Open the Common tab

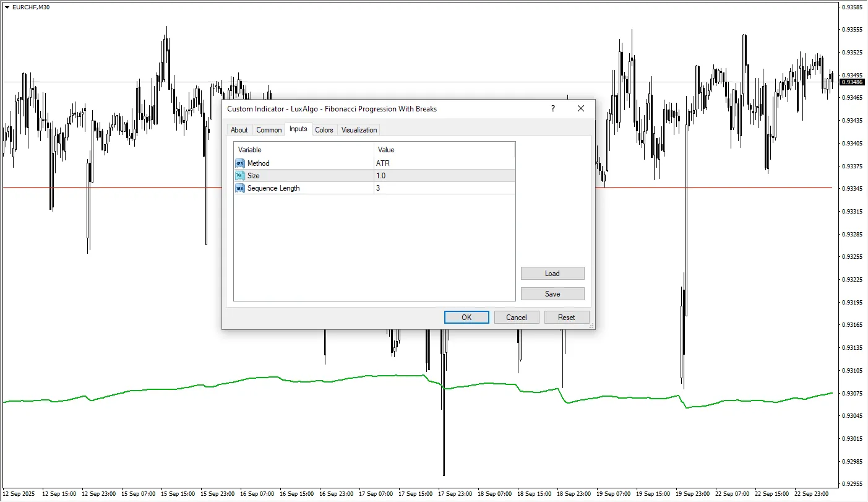coord(269,130)
